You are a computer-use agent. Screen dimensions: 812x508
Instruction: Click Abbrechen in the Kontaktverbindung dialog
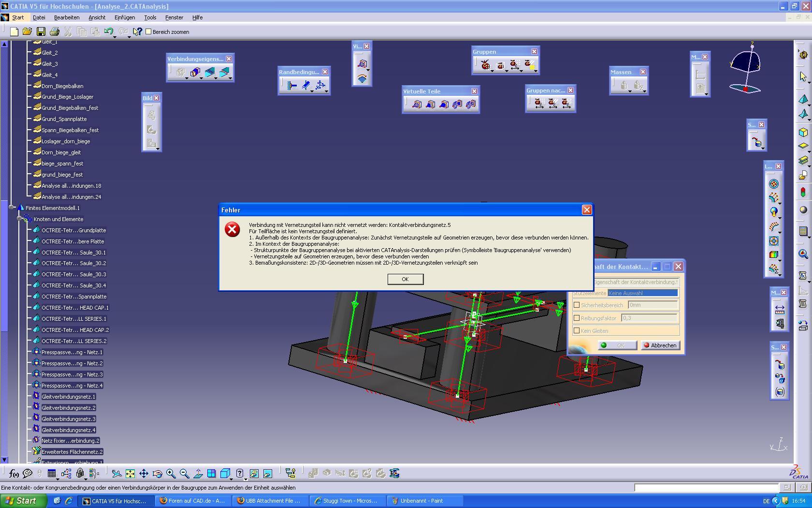click(660, 345)
